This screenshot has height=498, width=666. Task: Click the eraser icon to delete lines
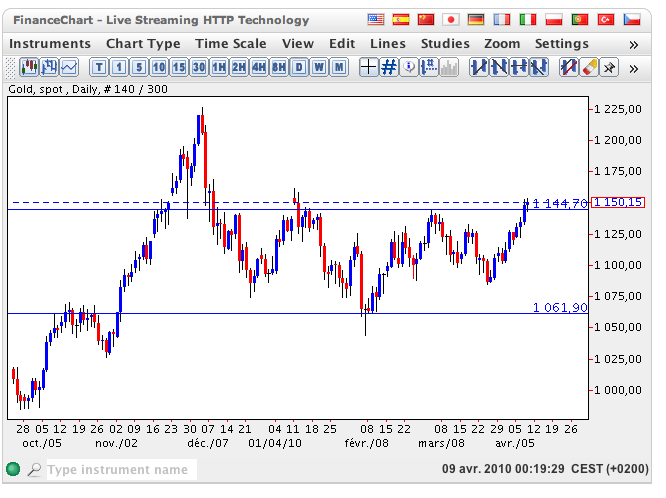pyautogui.click(x=588, y=67)
